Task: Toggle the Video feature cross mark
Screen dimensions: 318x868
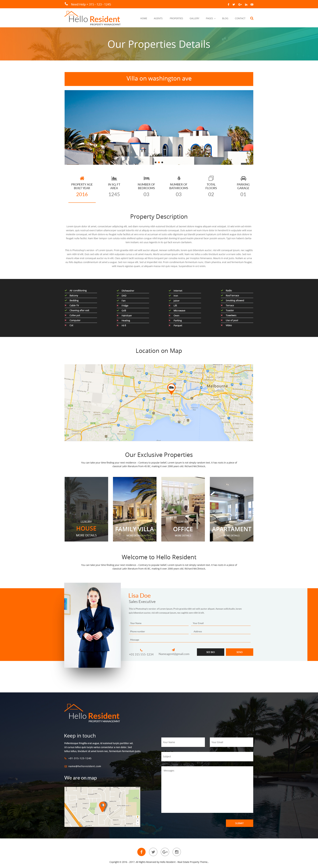Action: pyautogui.click(x=222, y=325)
